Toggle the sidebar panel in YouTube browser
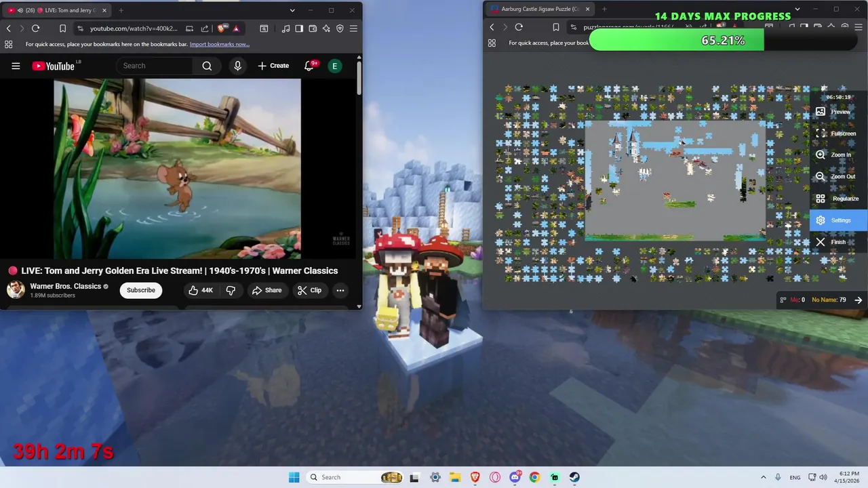This screenshot has height=488, width=868. 299,28
